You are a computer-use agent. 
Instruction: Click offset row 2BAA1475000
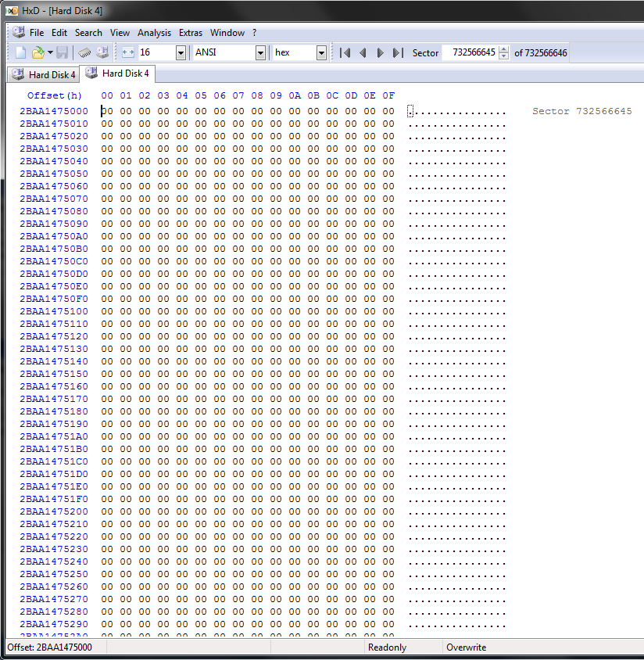click(54, 111)
